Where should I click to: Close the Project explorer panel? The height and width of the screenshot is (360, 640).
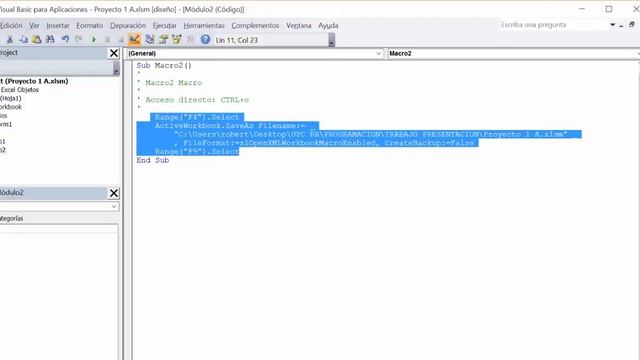tap(114, 53)
